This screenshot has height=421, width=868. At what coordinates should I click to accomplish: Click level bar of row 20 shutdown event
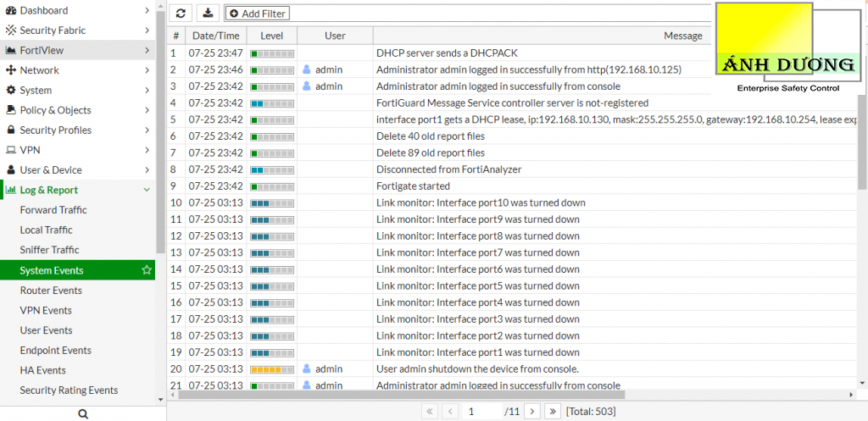point(272,368)
